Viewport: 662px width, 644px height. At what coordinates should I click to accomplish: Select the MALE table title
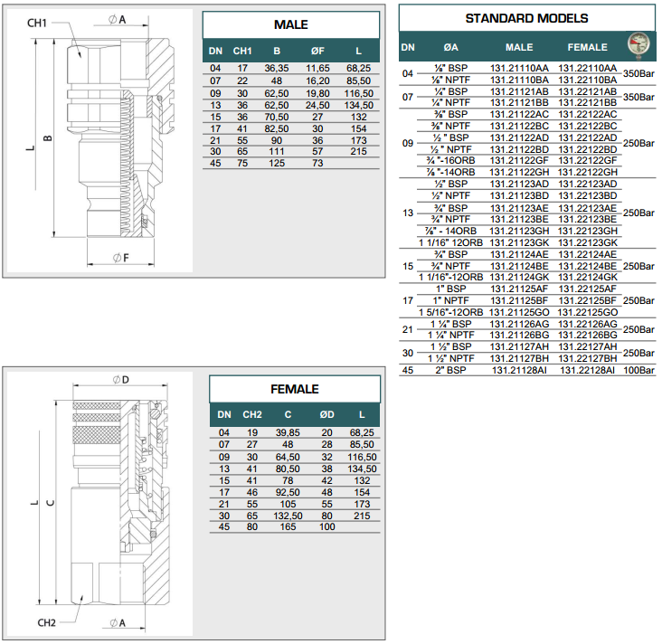[x=290, y=24]
